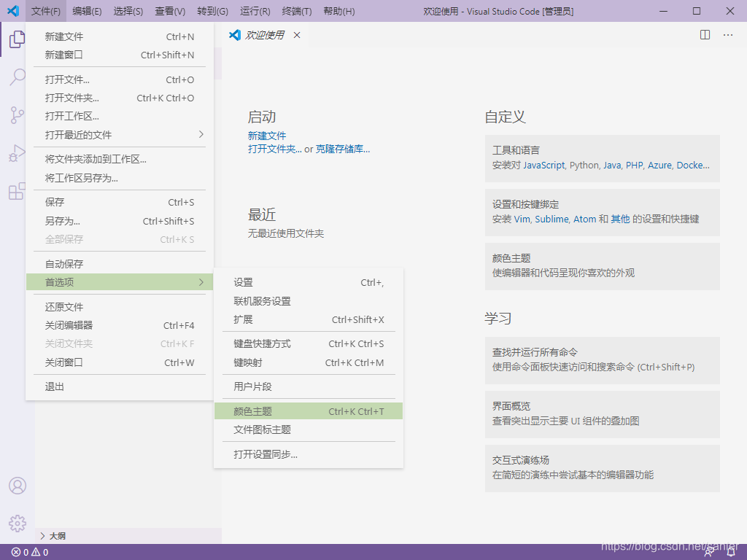Open 交互式演练场 card
This screenshot has height=560, width=747.
tap(602, 468)
